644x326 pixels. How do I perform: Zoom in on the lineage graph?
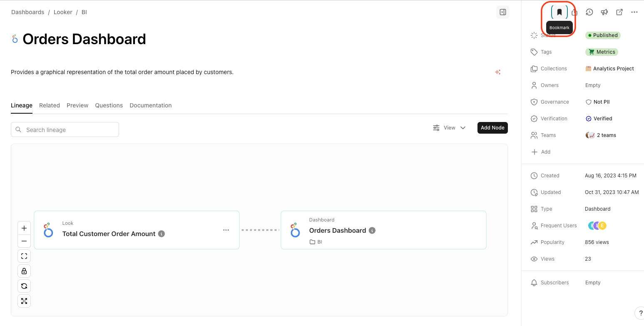[24, 228]
